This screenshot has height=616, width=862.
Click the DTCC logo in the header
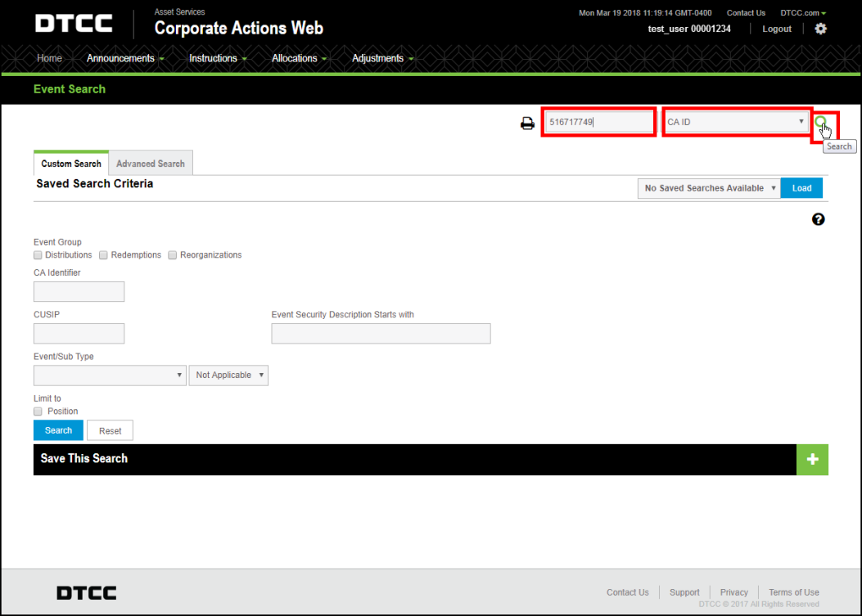click(x=74, y=23)
